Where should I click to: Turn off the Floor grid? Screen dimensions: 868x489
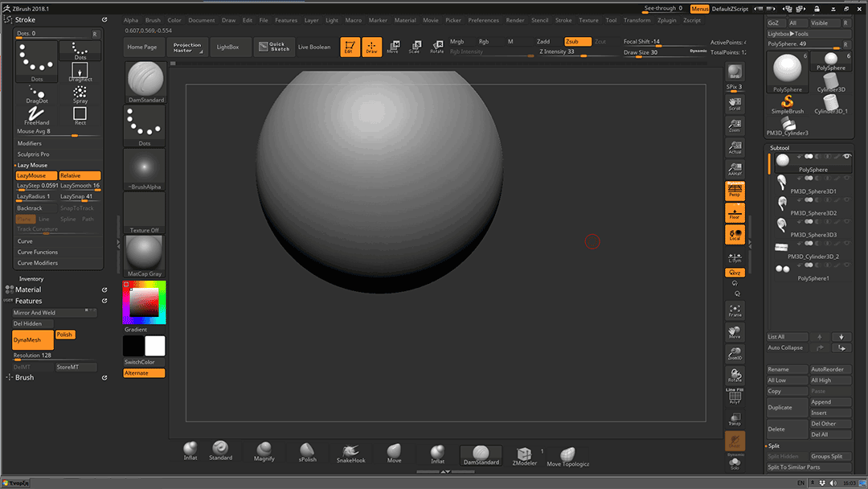[735, 212]
